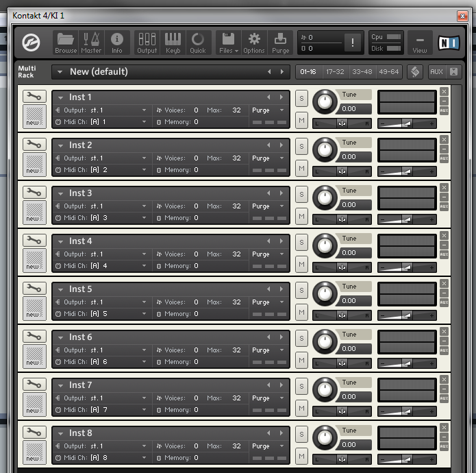Solo Inst 3

(x=301, y=195)
